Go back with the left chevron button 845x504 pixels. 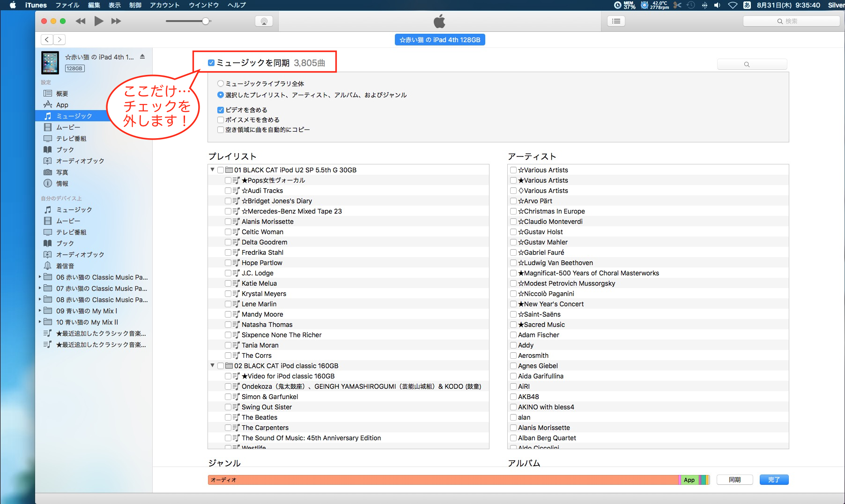(x=47, y=40)
